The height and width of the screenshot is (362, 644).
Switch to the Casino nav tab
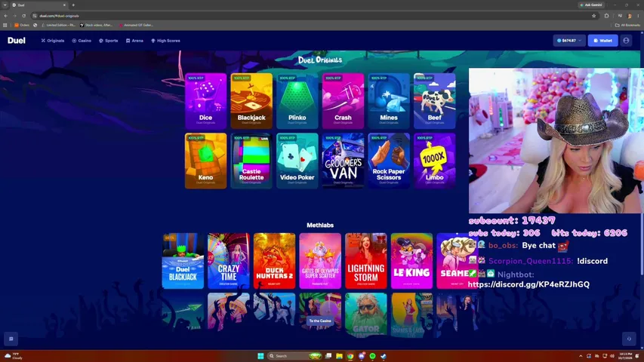tap(82, 41)
